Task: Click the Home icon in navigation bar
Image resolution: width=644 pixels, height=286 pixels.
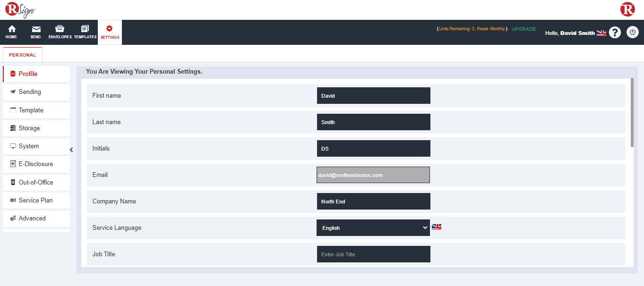Action: pos(11,29)
